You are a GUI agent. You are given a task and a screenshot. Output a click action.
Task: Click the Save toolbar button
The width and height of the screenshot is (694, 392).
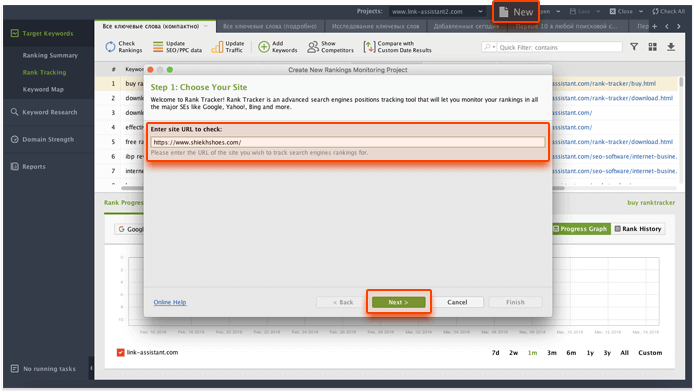point(580,12)
